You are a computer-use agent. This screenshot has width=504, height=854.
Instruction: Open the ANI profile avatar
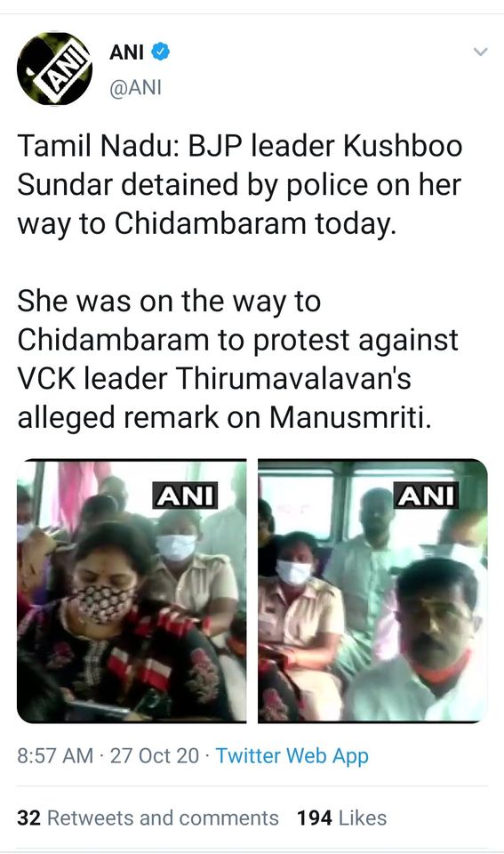coord(54,68)
